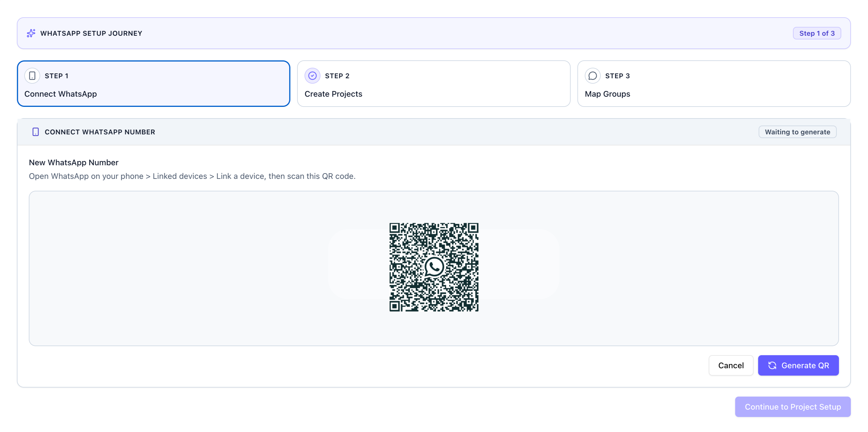Open the Create Projects step tab
868x432 pixels.
pyautogui.click(x=434, y=84)
